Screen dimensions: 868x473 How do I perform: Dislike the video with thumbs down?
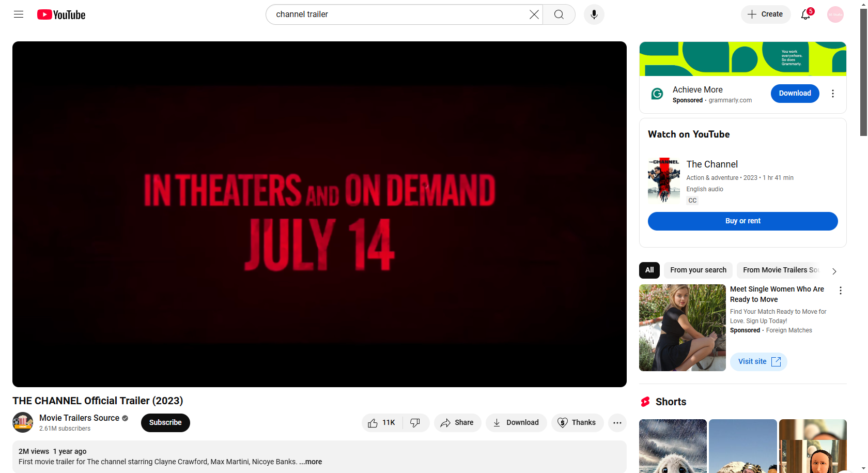[x=415, y=422]
